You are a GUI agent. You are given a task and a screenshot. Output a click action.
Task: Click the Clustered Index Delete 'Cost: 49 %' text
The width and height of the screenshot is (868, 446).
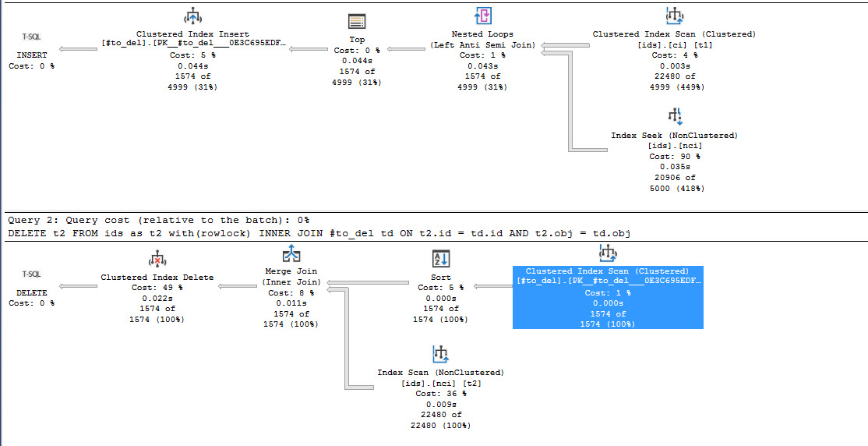[x=157, y=288]
